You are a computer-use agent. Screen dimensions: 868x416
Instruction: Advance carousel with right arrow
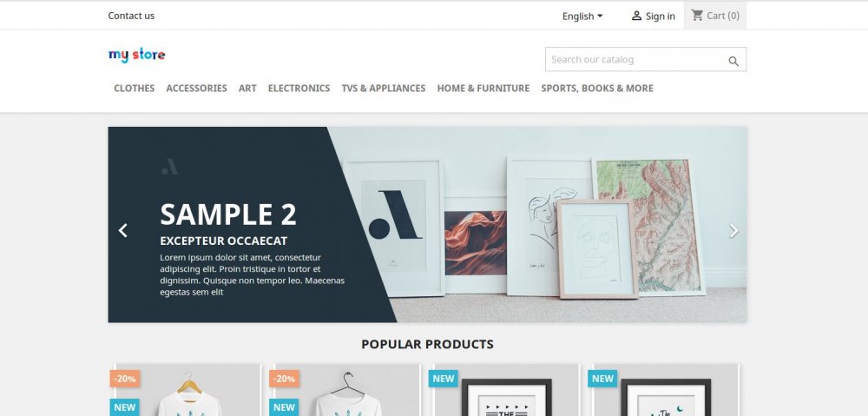pos(733,230)
